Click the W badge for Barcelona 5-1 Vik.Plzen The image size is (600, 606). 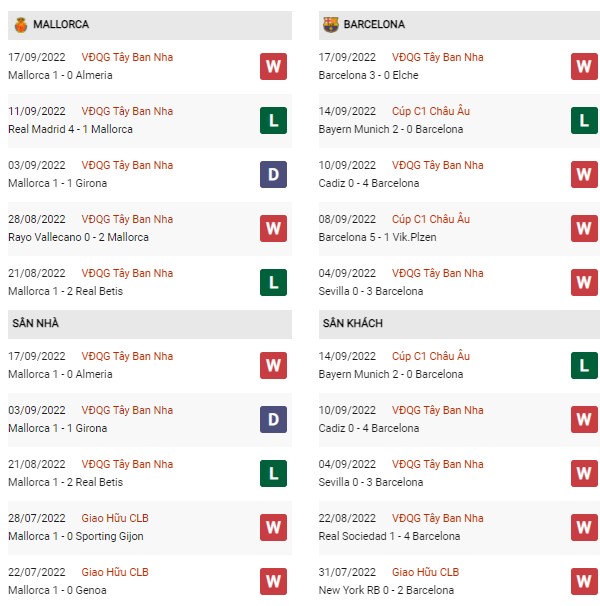point(584,228)
